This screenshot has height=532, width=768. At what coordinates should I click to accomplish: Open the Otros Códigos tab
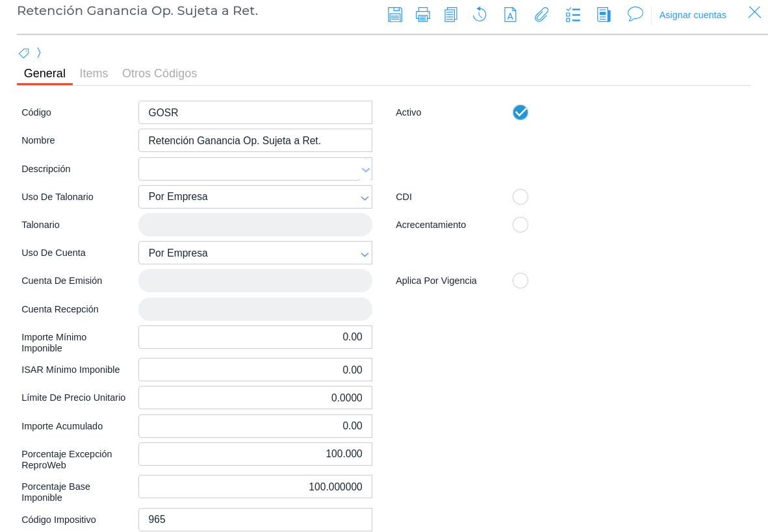pyautogui.click(x=159, y=73)
